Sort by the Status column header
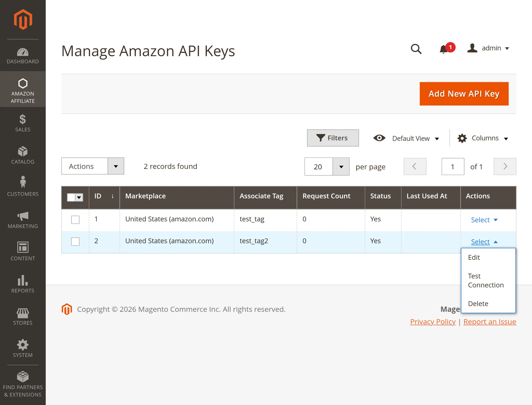Image resolution: width=532 pixels, height=405 pixels. coord(383,197)
